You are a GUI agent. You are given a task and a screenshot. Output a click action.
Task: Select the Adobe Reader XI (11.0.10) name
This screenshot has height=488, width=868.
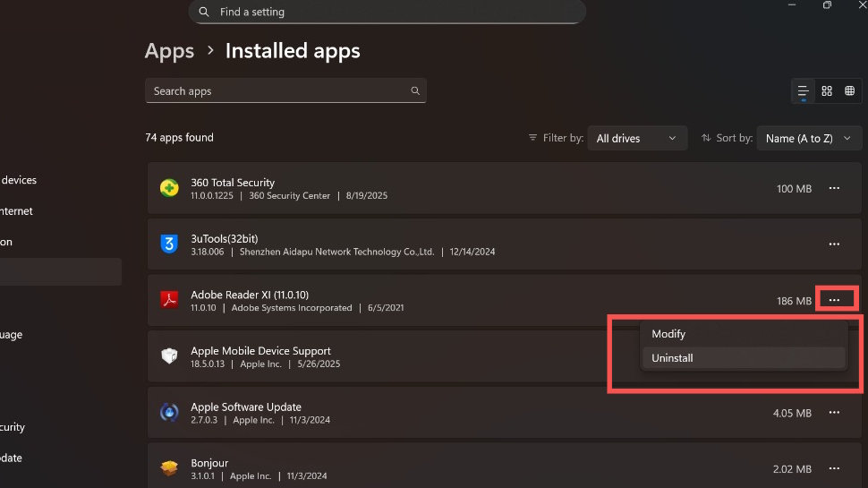250,295
